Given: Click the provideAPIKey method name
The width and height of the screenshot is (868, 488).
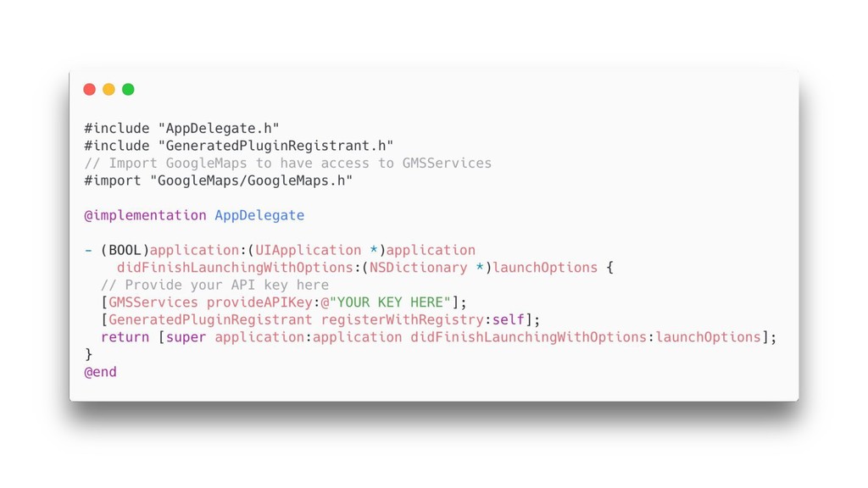Looking at the screenshot, I should point(259,302).
